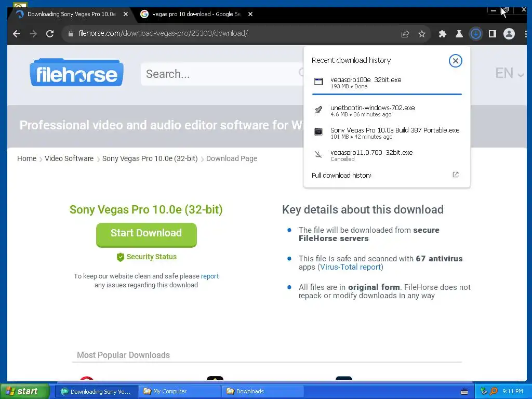This screenshot has height=399, width=532.
Task: Expand the EN language dropdown
Action: 510,73
